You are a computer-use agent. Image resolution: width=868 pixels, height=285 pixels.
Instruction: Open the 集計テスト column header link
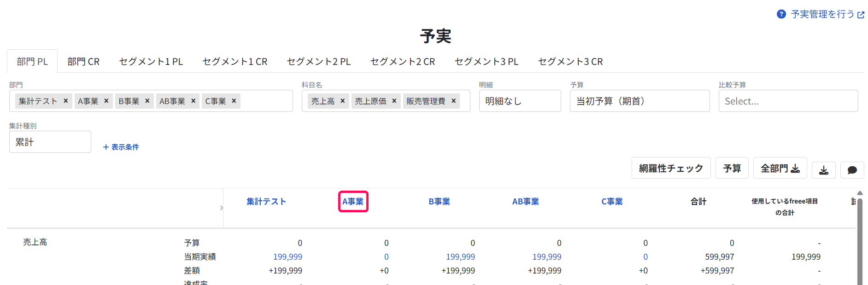266,202
